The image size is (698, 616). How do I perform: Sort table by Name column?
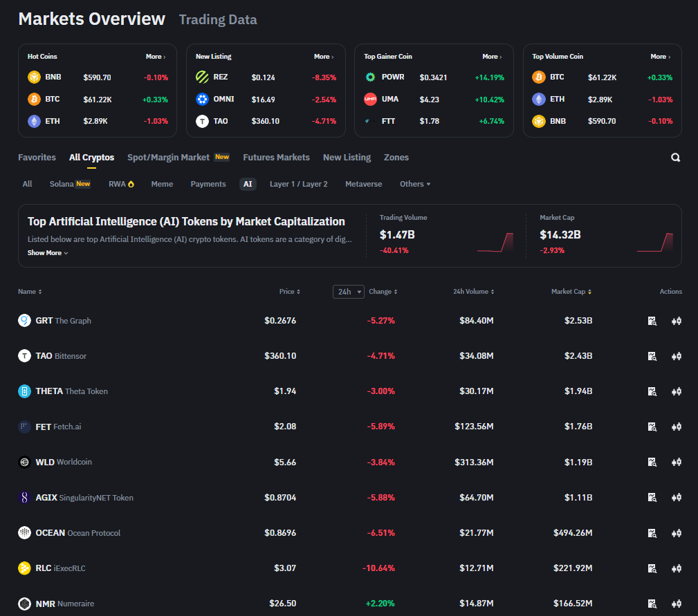coord(30,292)
